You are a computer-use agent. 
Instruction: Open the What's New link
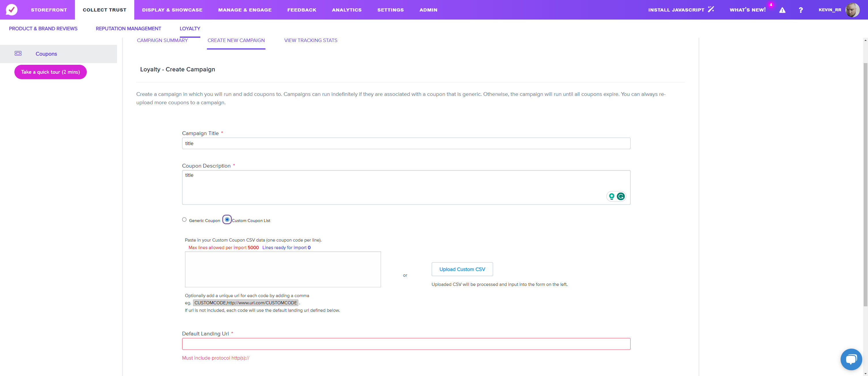coord(748,10)
